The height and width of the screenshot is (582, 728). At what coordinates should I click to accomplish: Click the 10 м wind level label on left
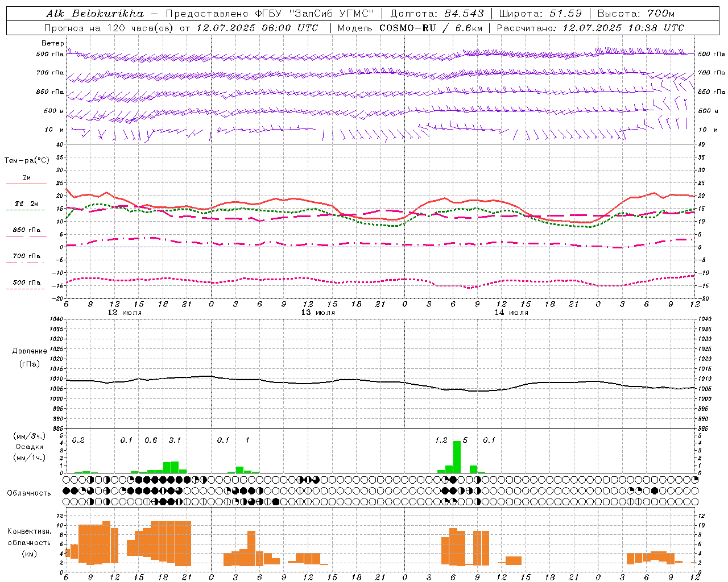pyautogui.click(x=55, y=130)
